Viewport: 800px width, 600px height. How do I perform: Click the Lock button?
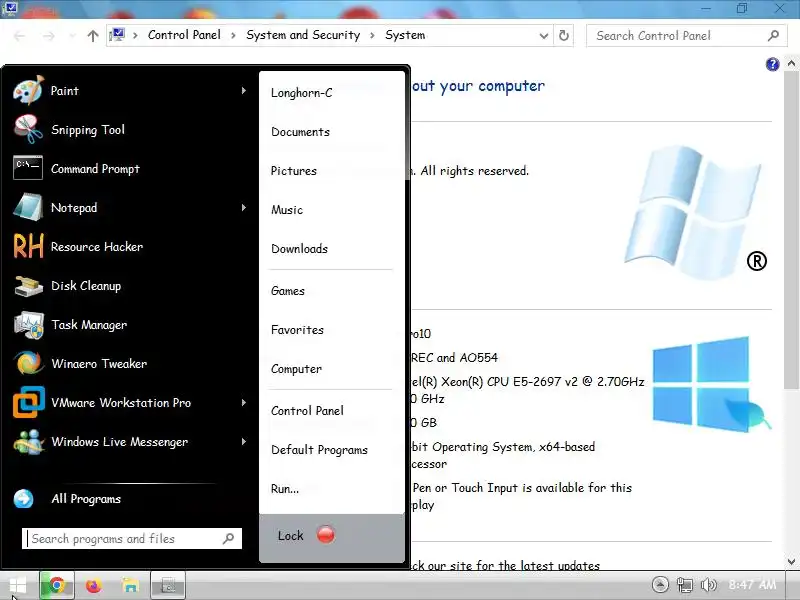click(291, 536)
